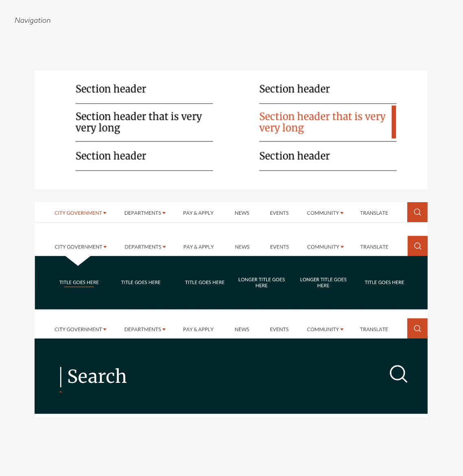Viewport: 463px width, 476px height.
Task: Open first Longer Title Goes Here item
Action: click(x=262, y=283)
